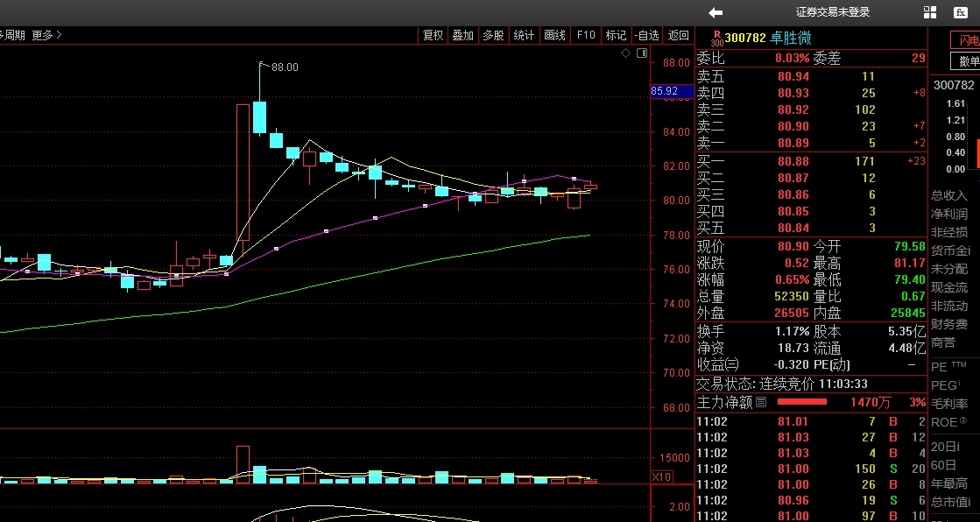Click the 买三 bid price 80.86

(793, 195)
